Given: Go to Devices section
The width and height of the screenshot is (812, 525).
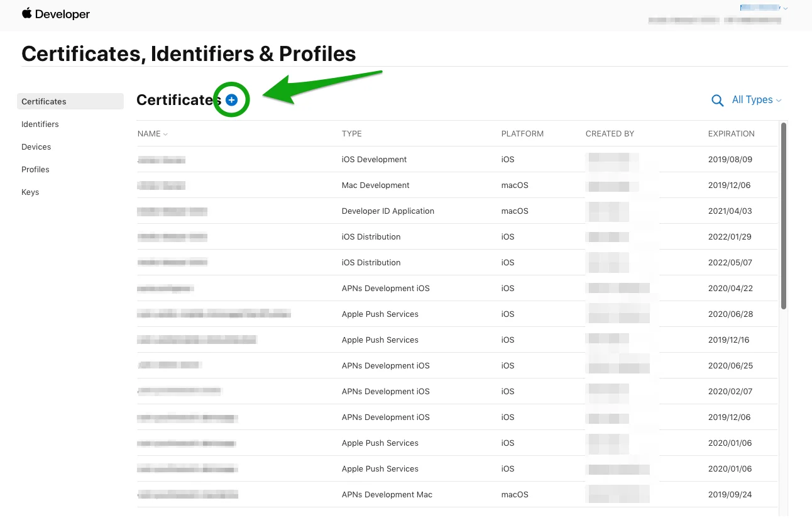Looking at the screenshot, I should (36, 146).
